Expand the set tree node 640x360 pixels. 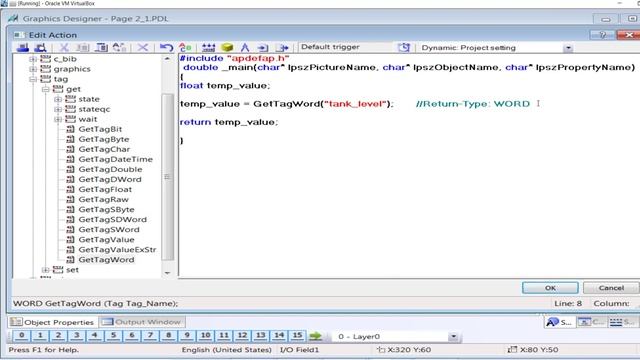tap(45, 270)
